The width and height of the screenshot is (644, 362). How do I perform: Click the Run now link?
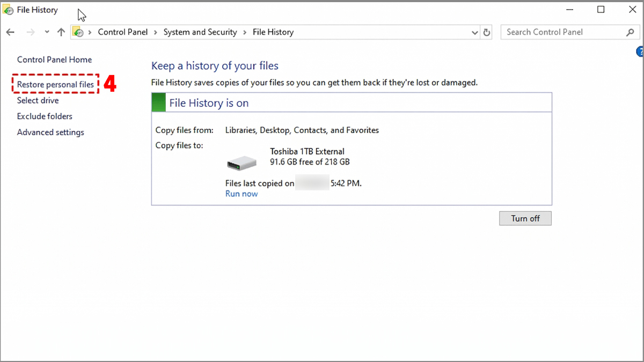click(241, 194)
